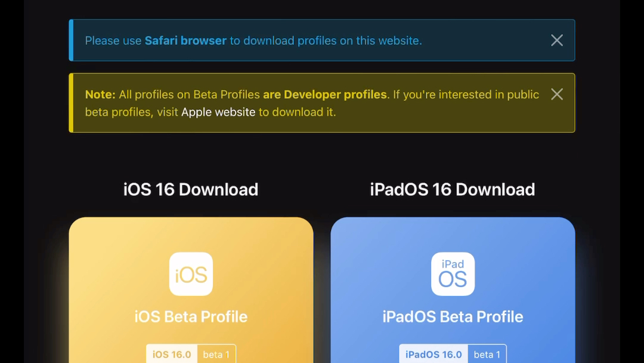This screenshot has height=363, width=644.
Task: Click the bold Safari browser text
Action: pyautogui.click(x=185, y=41)
